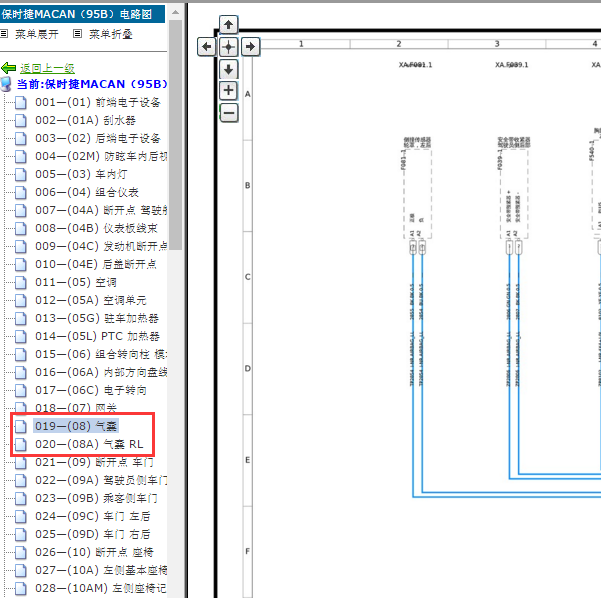
Task: Select the current node 当前:保时捷MACAN (95B)
Action: click(92, 84)
